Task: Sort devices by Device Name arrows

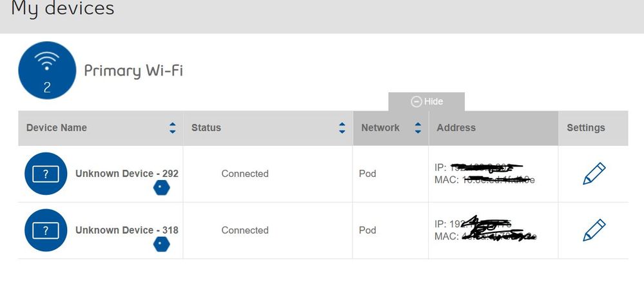Action: (172, 128)
